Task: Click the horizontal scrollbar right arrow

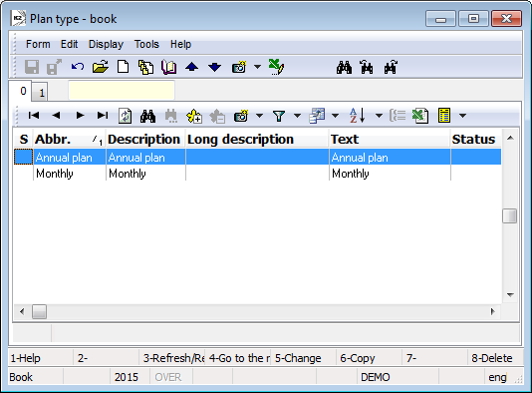Action: [492, 311]
